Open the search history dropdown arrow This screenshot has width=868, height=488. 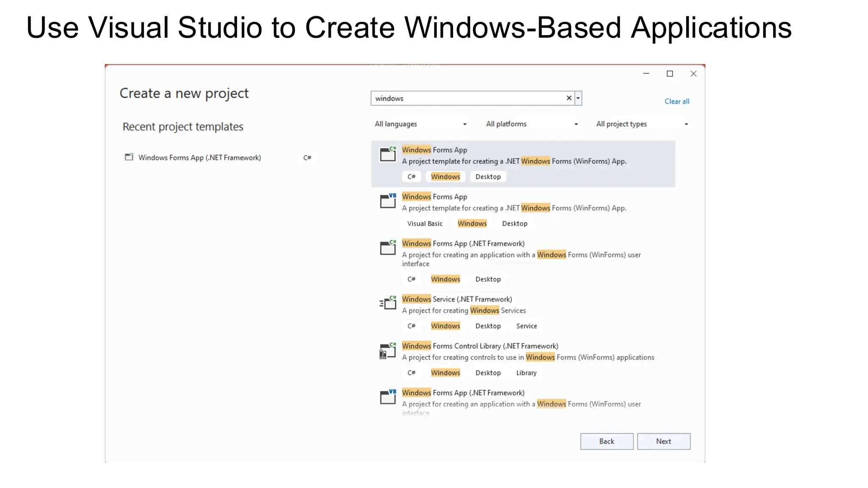(578, 98)
